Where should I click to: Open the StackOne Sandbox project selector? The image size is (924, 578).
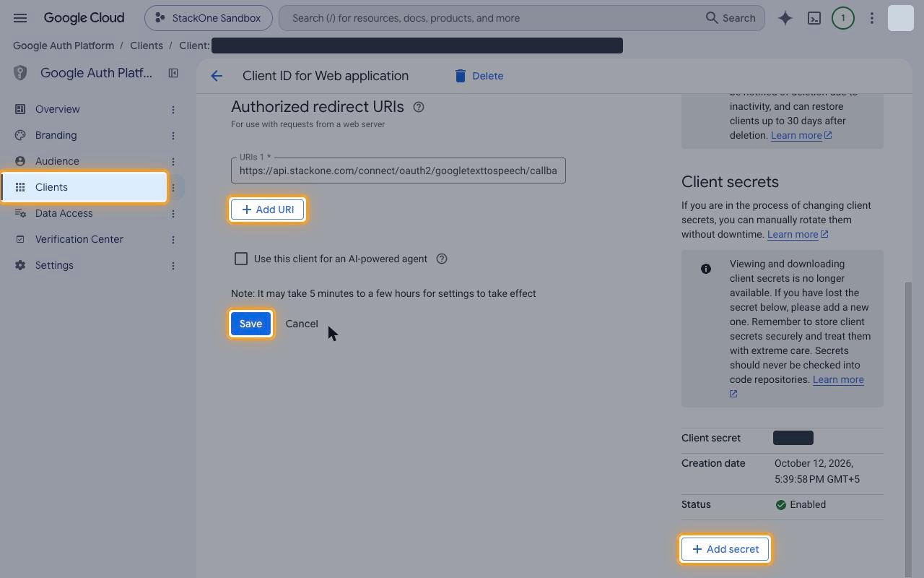(x=209, y=18)
